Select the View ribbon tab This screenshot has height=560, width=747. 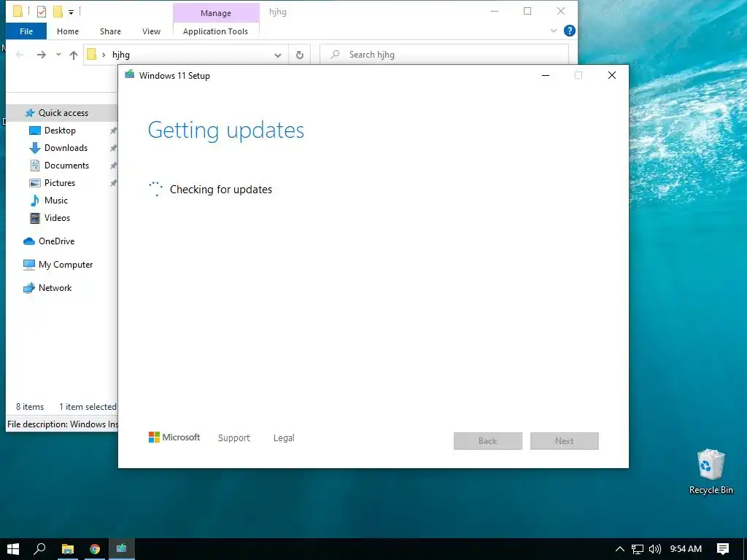click(x=151, y=31)
